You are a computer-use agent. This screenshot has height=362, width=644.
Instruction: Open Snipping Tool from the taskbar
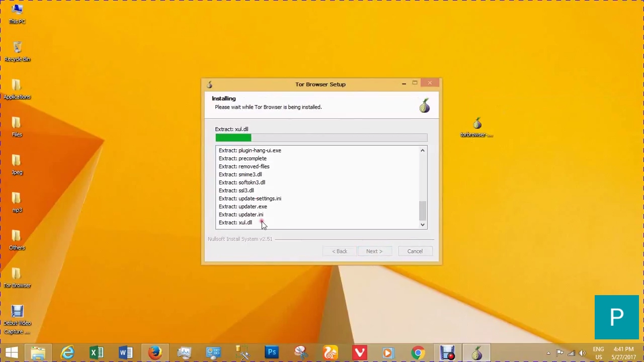pos(301,353)
